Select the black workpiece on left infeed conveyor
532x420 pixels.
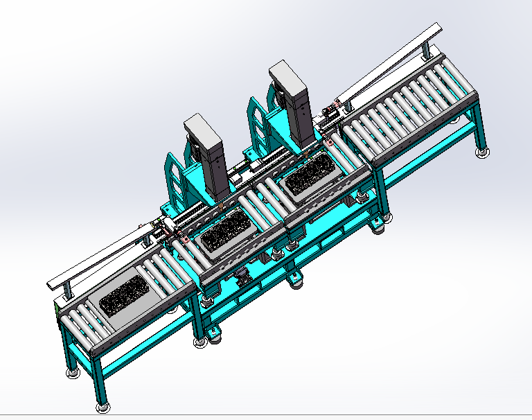coord(123,297)
